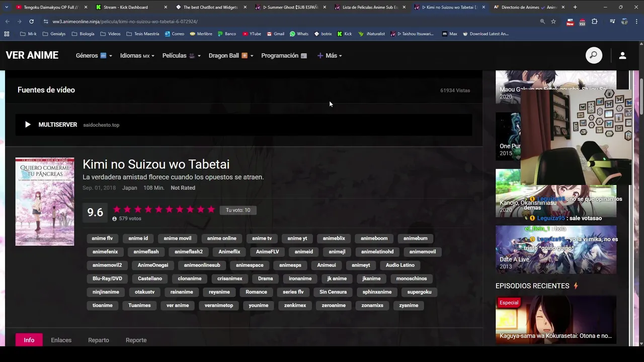Click the Drama tag

point(265,279)
